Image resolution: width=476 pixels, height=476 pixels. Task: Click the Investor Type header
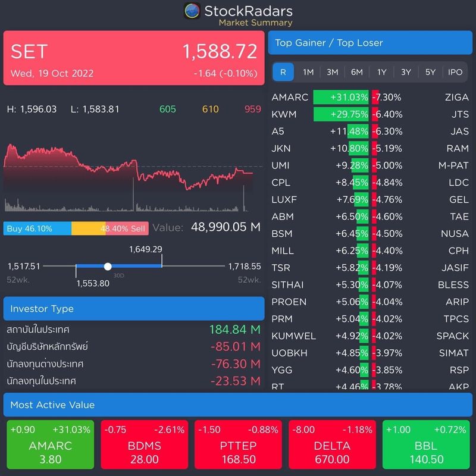(134, 308)
